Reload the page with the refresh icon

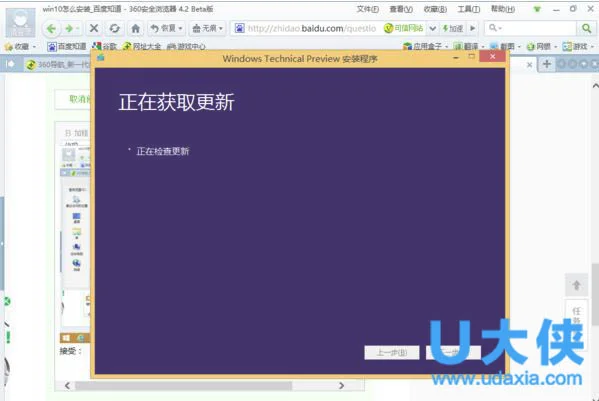(x=115, y=28)
